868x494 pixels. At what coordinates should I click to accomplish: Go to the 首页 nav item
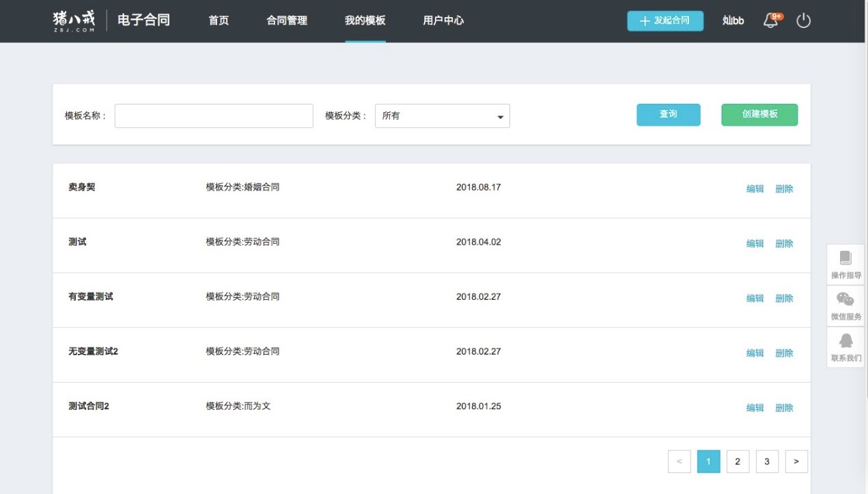[x=219, y=20]
